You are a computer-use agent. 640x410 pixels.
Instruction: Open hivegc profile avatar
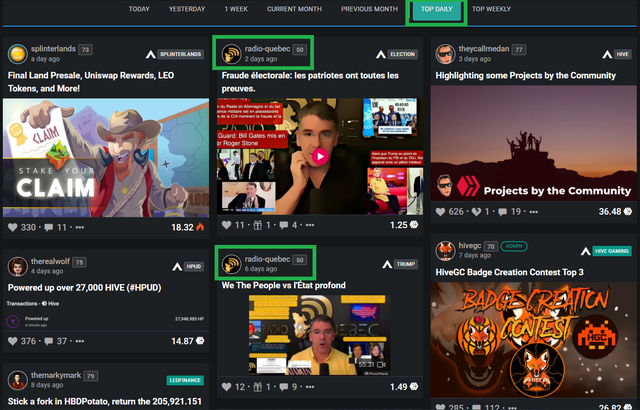click(445, 250)
